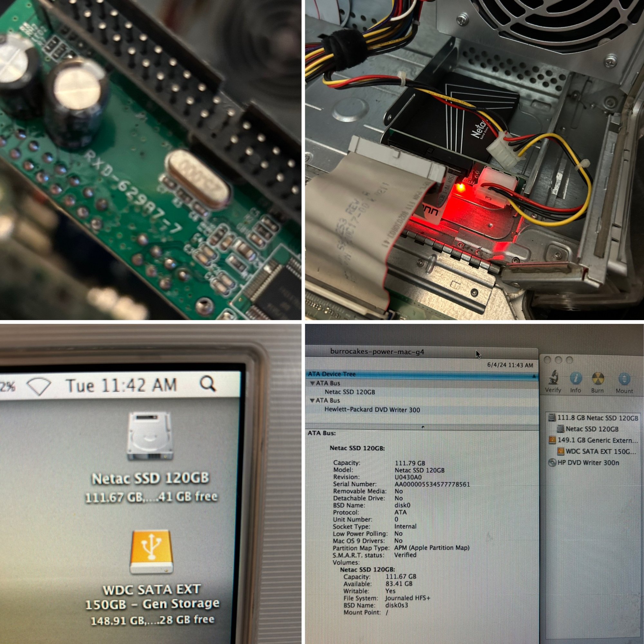Collapse the first ATA Bus disclosure triangle
Screen dimensions: 644x644
312,383
